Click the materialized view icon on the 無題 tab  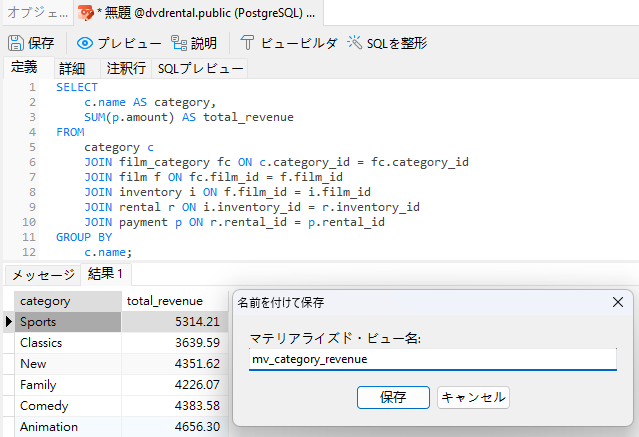coord(86,13)
